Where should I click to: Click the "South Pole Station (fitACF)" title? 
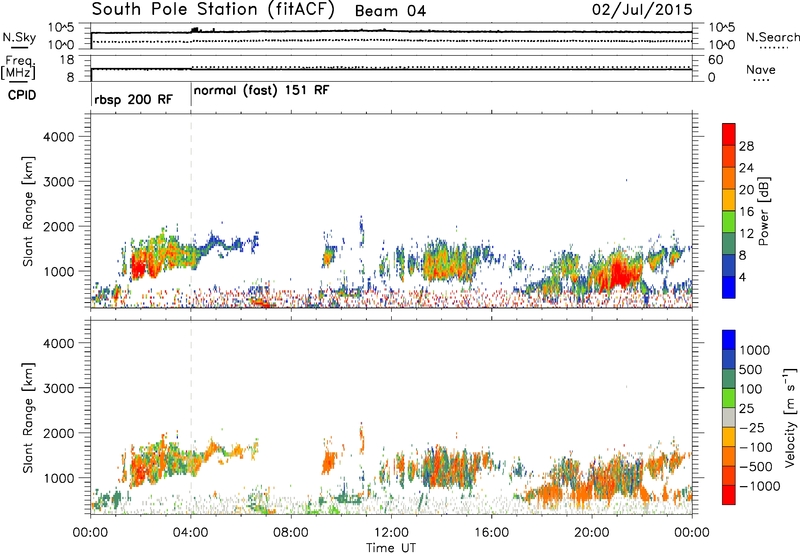pos(213,10)
